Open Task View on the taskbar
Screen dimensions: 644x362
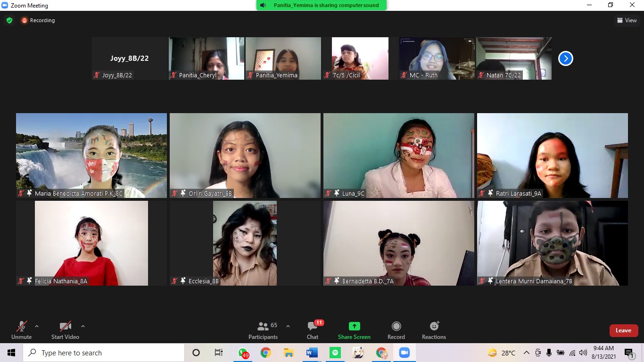pos(219,353)
